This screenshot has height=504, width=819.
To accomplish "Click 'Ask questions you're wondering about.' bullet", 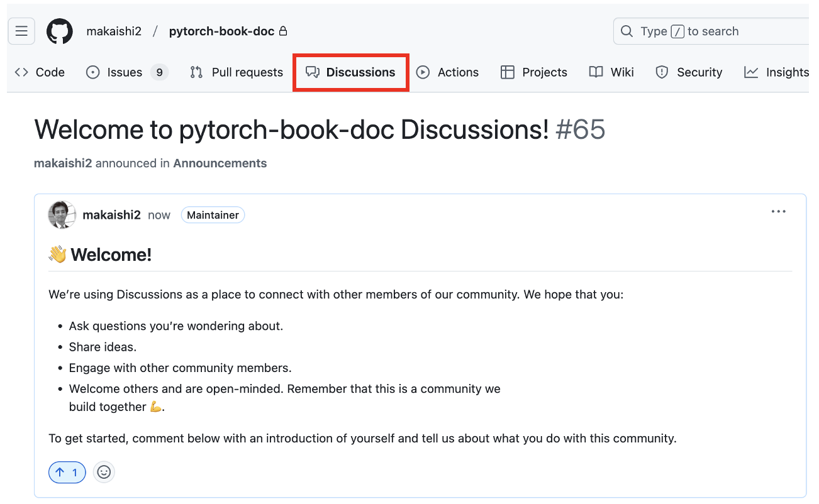I will (x=176, y=326).
